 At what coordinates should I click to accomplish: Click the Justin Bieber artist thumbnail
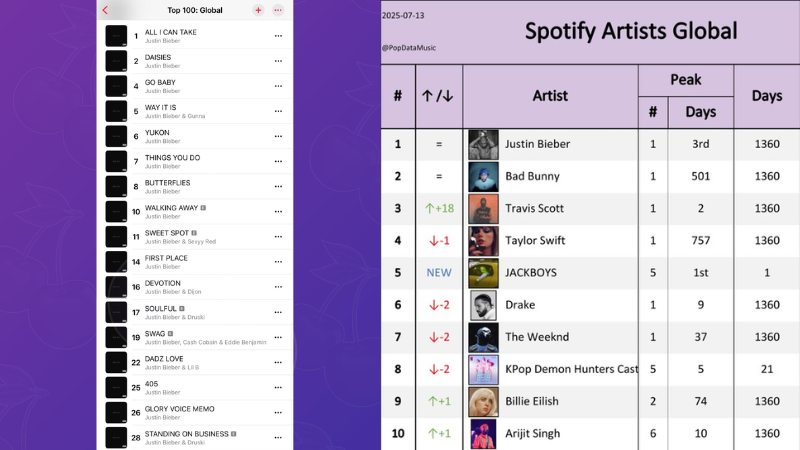tap(483, 144)
